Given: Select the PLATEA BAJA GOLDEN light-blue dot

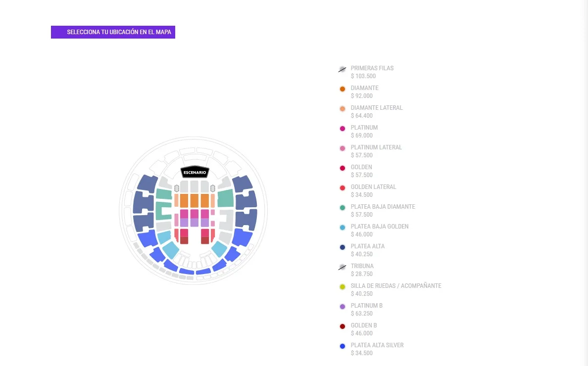Looking at the screenshot, I should click(343, 228).
